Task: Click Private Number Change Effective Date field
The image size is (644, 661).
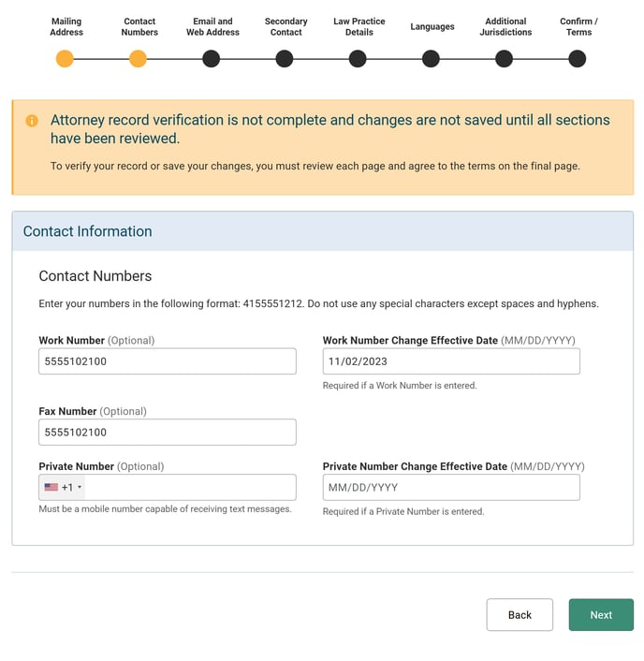Action: 451,488
